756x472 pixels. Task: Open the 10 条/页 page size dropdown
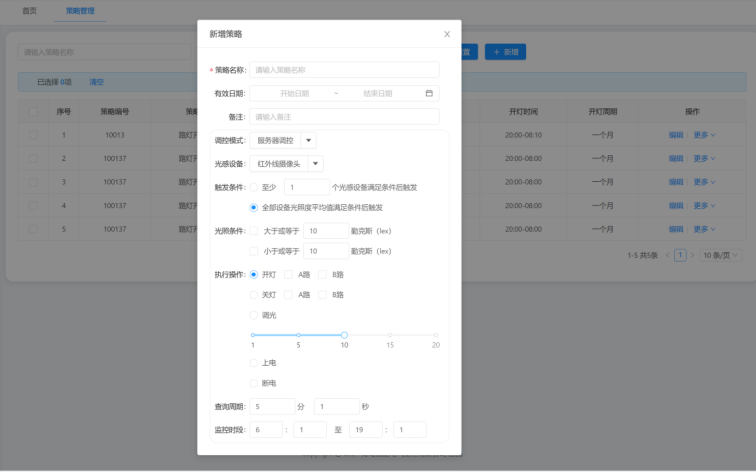point(720,255)
